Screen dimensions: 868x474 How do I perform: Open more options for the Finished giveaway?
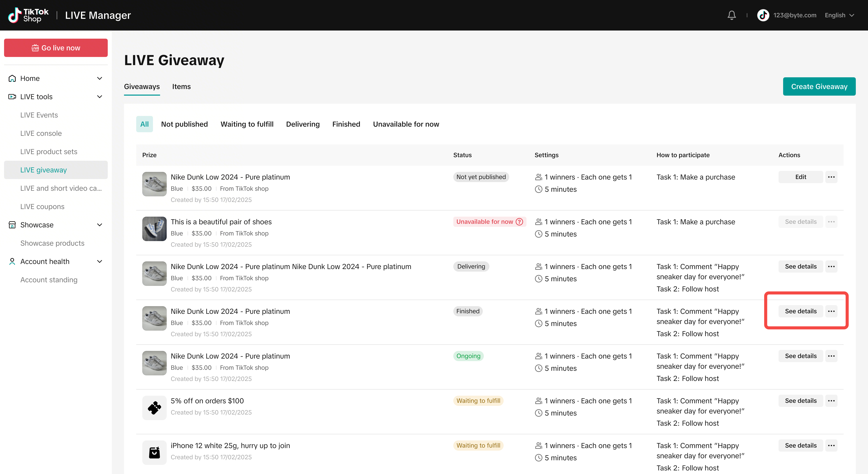831,311
